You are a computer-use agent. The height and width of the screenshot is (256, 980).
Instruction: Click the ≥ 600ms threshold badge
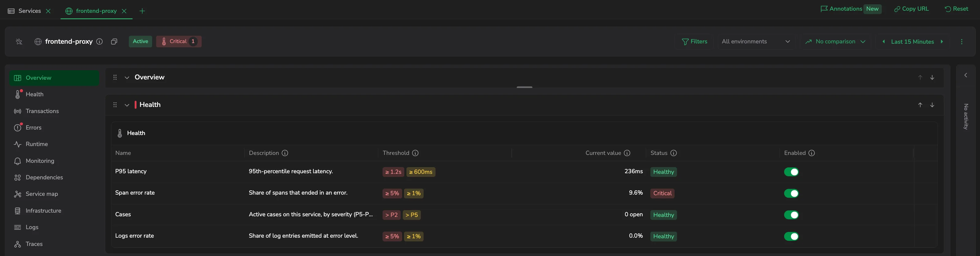coord(421,172)
